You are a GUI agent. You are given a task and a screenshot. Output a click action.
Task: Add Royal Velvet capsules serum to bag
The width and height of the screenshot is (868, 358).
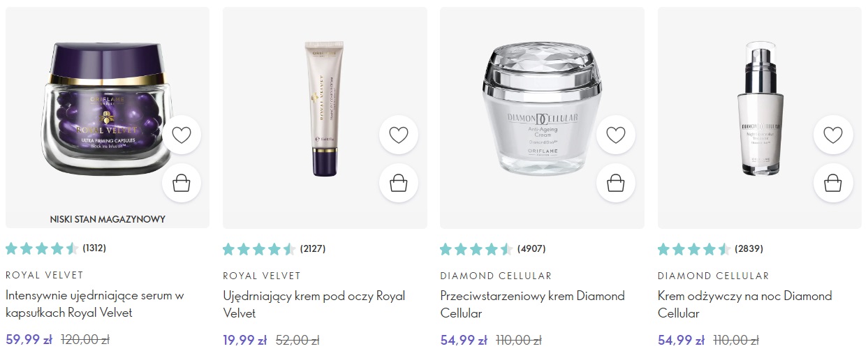(x=182, y=183)
